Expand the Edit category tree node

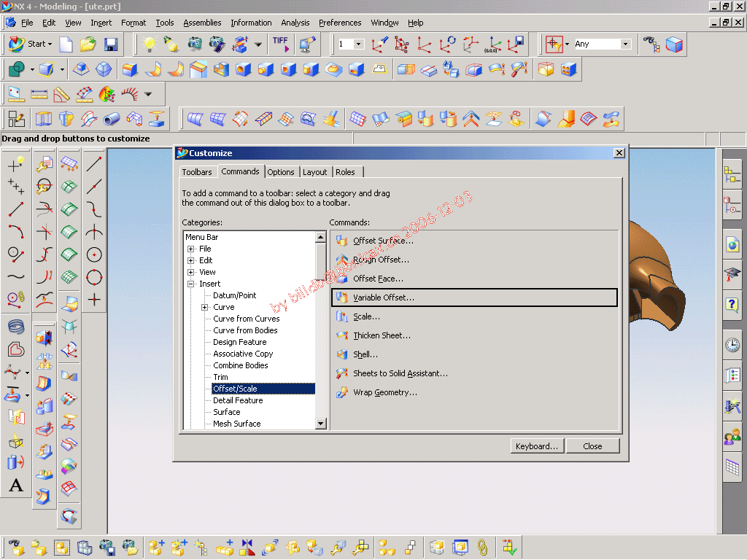(x=191, y=260)
